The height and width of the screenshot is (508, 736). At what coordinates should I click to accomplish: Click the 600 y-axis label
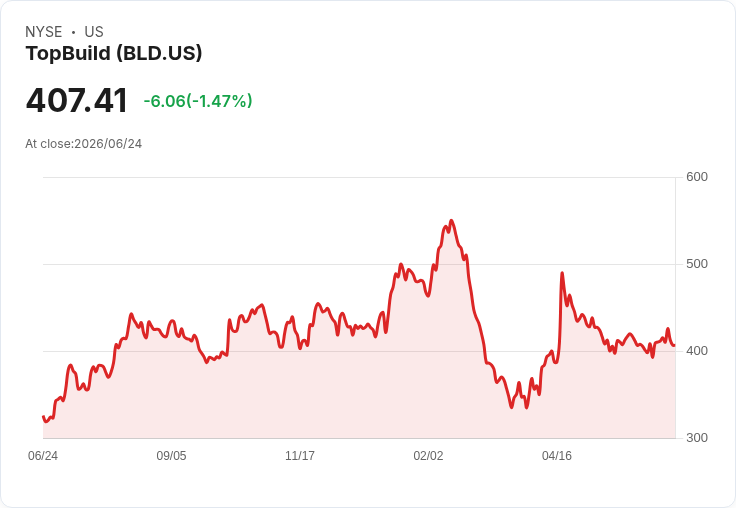697,177
